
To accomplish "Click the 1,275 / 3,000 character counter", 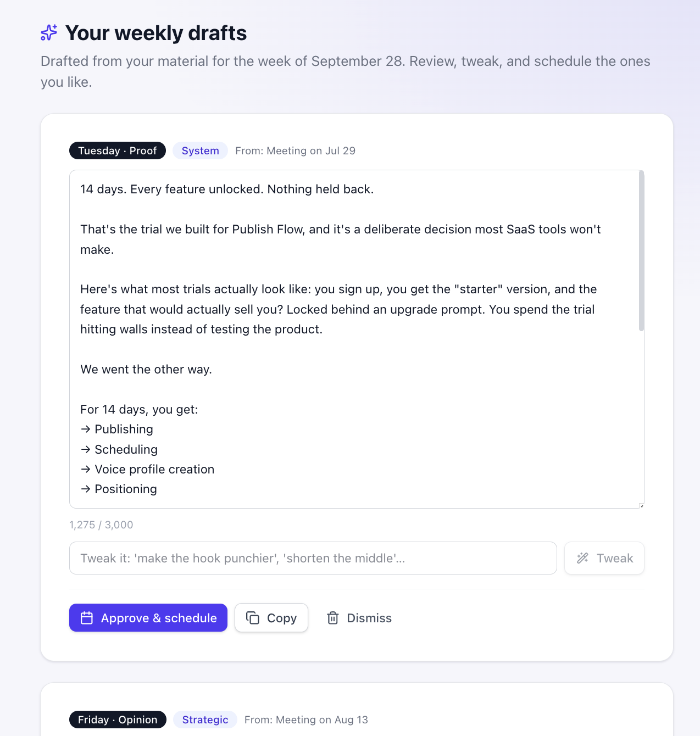I will click(101, 525).
